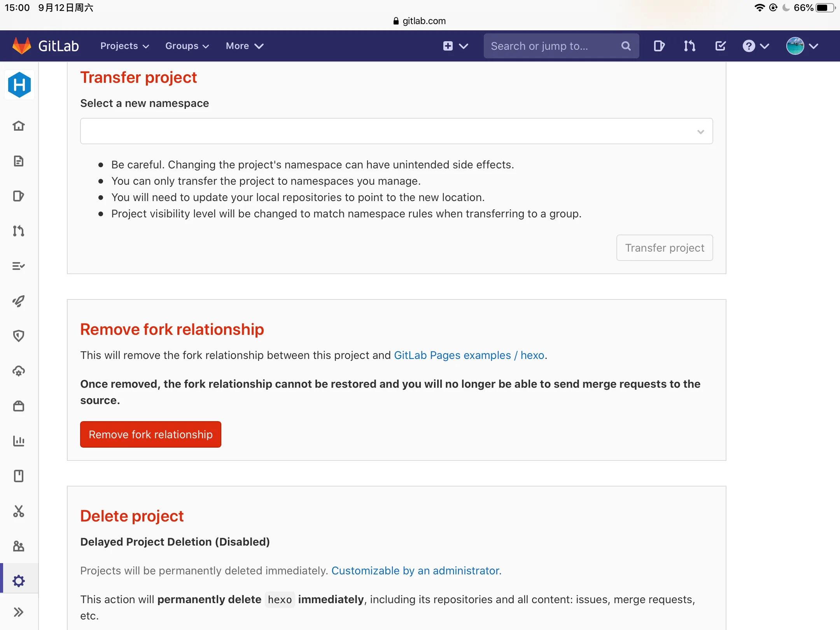Focus the Search or jump to field

tap(561, 46)
